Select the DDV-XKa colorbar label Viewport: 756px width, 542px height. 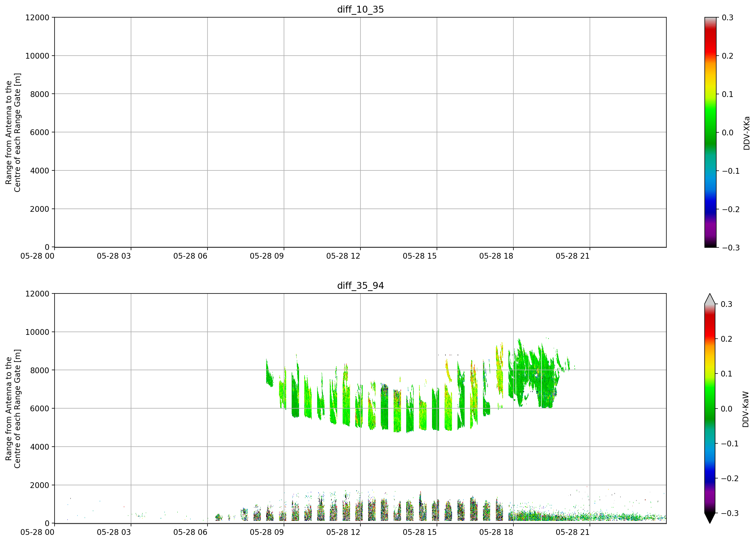(746, 133)
